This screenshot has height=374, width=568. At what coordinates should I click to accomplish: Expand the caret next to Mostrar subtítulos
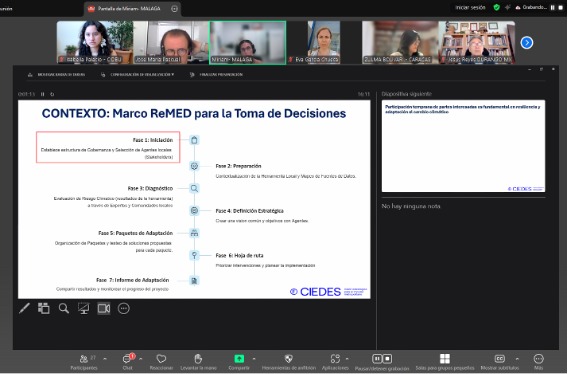(x=517, y=359)
